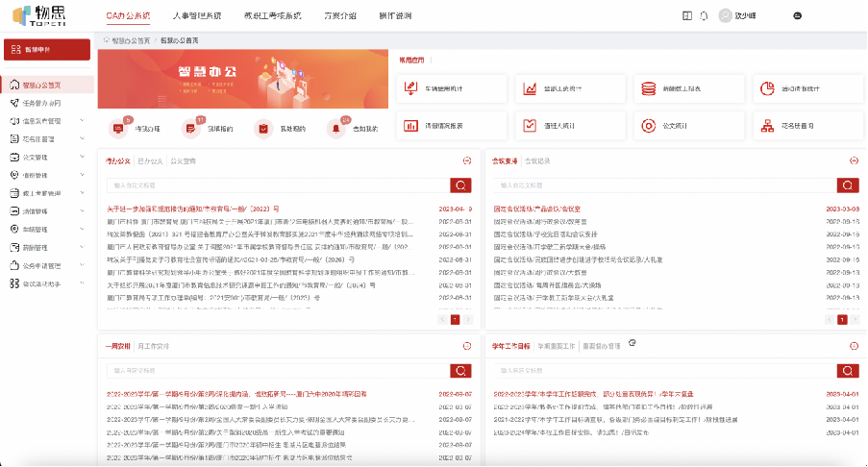
Task: Click the search field in 一周安排 panel
Action: click(277, 370)
